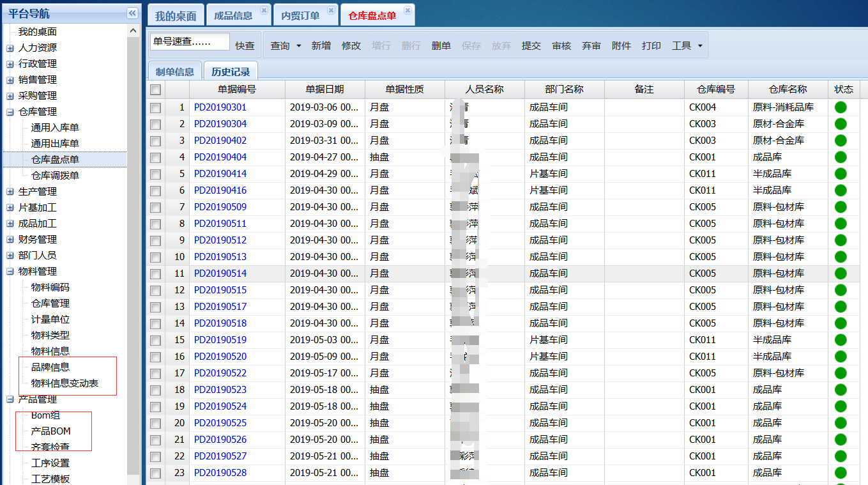Close the 仓库盘点单 tab
Viewport: 868px width, 485px height.
tap(407, 10)
